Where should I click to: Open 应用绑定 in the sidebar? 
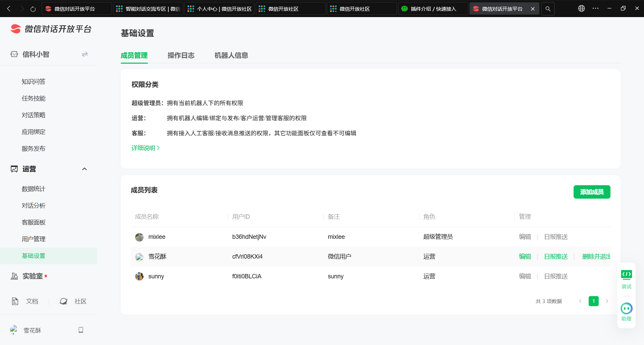click(x=34, y=132)
